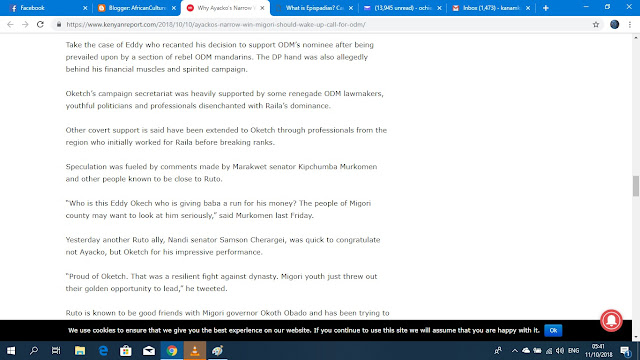This screenshot has height=360, width=640.
Task: Open the Windows Start menu
Action: pos(11,351)
